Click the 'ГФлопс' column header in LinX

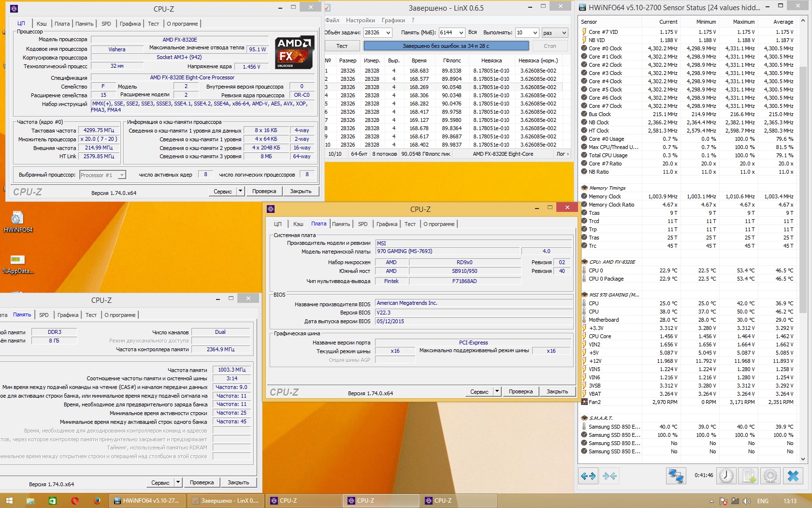tap(452, 60)
